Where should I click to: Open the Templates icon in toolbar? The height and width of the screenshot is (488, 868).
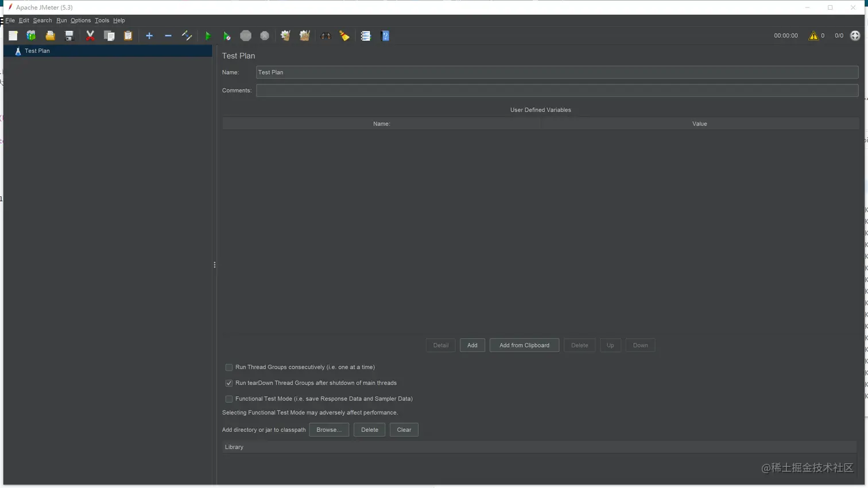31,36
